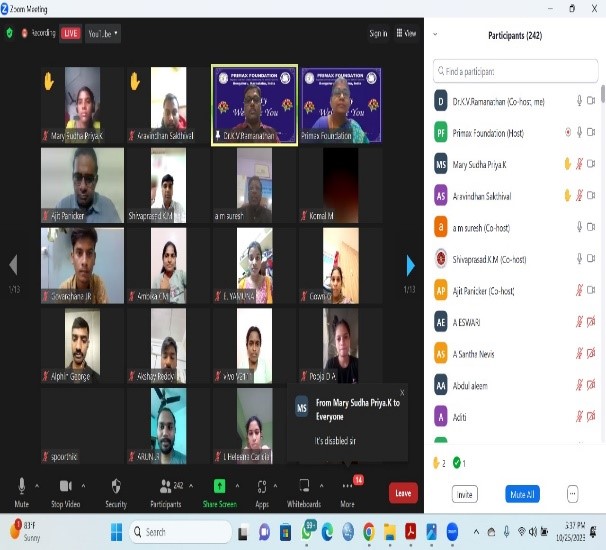Expand arrow next to Participants button
Screen dimensions: 606x550
[x=191, y=485]
